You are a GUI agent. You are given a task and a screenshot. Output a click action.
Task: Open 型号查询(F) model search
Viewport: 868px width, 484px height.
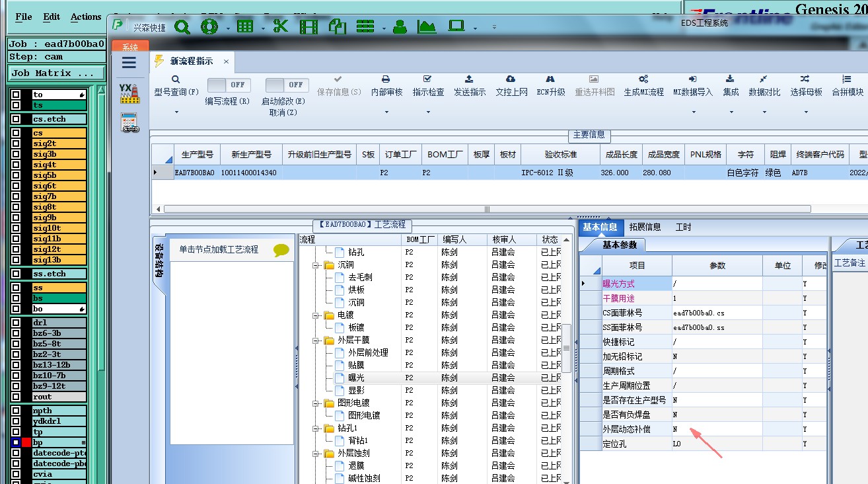176,87
